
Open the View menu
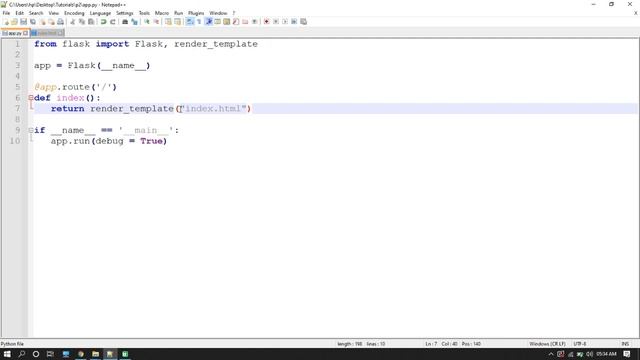coord(53,13)
